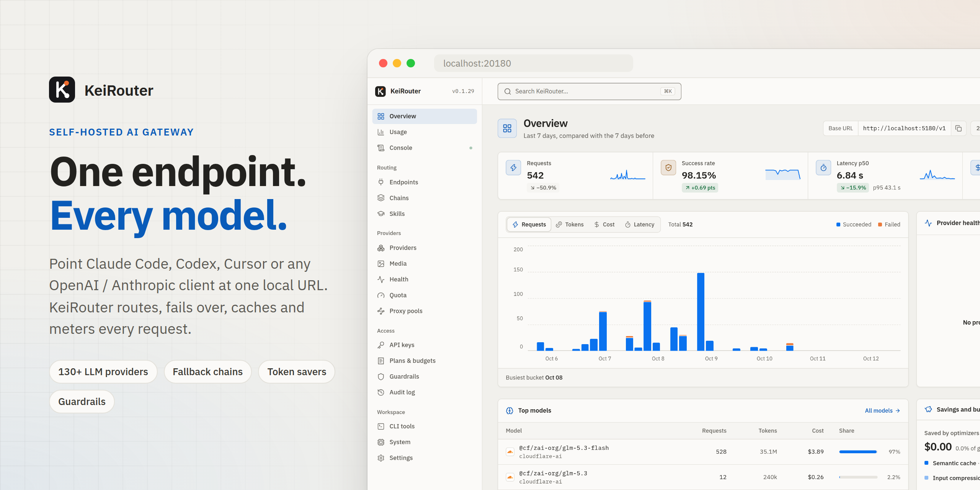Toggle the Failed legend series
The width and height of the screenshot is (980, 490).
889,224
